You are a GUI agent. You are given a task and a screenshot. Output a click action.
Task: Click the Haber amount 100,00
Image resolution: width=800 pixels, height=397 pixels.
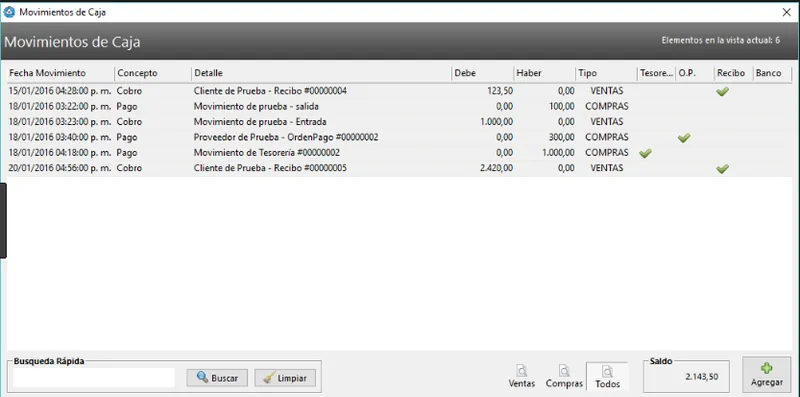click(x=561, y=107)
